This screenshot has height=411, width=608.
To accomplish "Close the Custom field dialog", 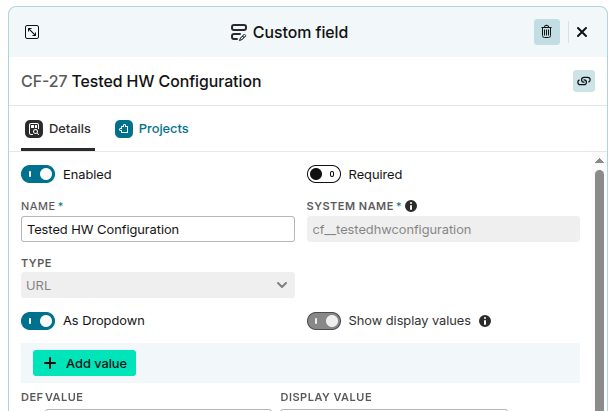I will pyautogui.click(x=582, y=32).
